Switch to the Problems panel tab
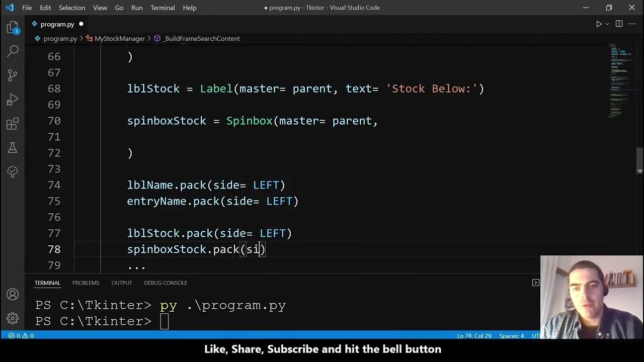Screen dimensions: 644x362 click(86, 283)
